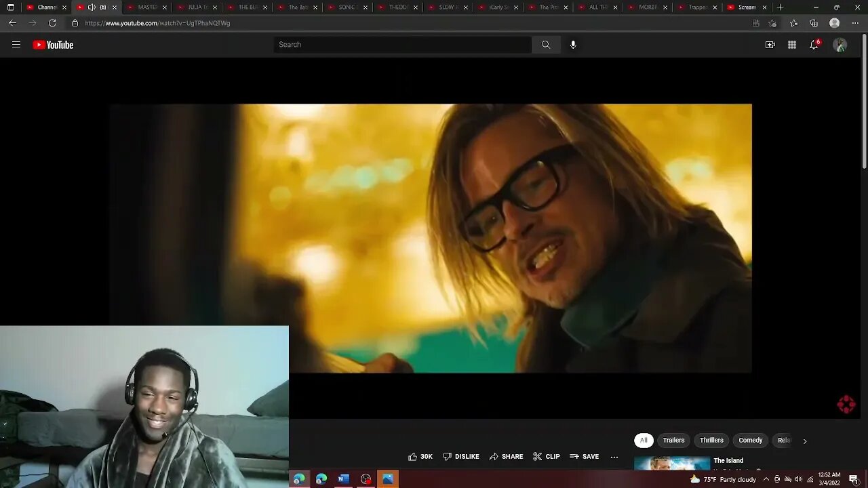This screenshot has height=488, width=868.
Task: Reload the page with the refresh button
Action: tap(52, 23)
